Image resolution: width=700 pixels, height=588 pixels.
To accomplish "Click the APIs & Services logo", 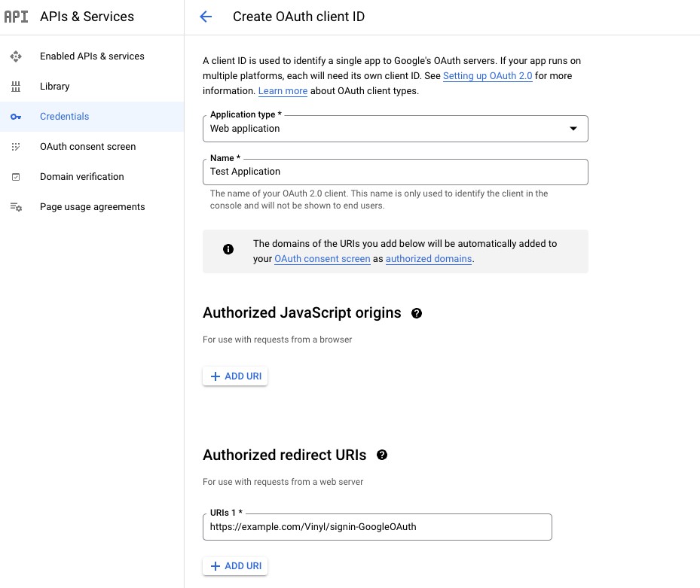I will (x=17, y=16).
